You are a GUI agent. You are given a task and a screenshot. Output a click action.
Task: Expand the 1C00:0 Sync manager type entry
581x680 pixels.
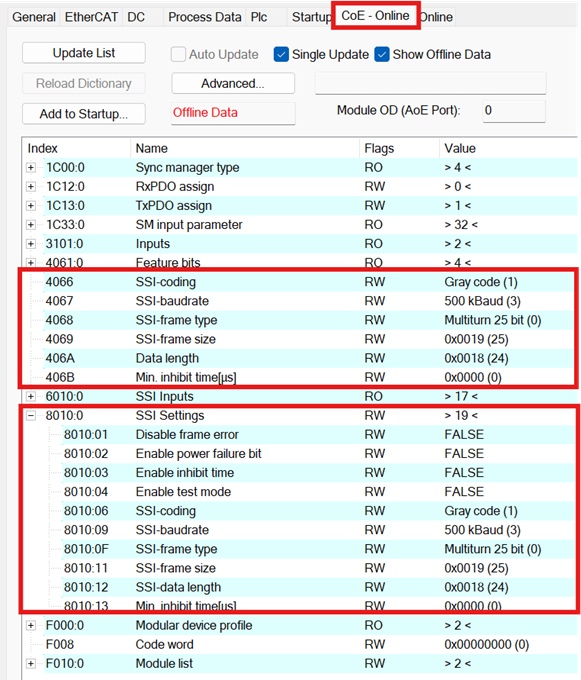31,167
